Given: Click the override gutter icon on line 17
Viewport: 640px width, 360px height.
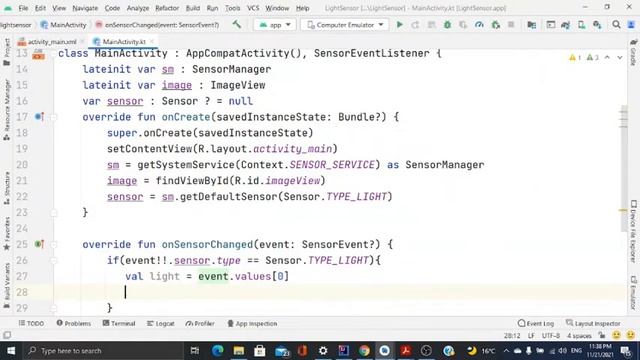Looking at the screenshot, I should pyautogui.click(x=39, y=117).
